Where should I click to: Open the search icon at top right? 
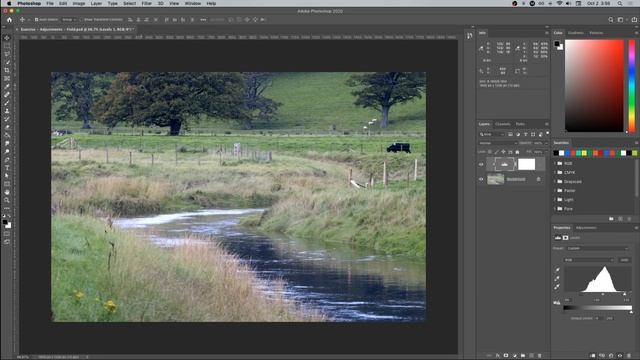coord(611,19)
